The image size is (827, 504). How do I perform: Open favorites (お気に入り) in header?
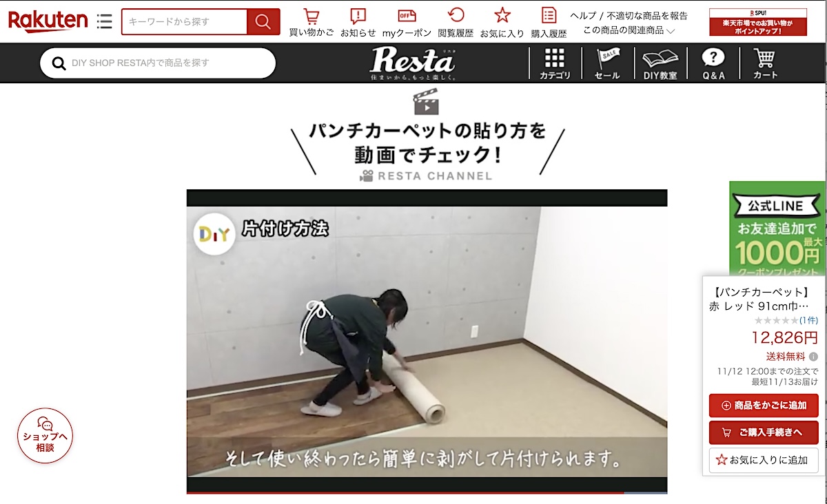click(x=502, y=22)
